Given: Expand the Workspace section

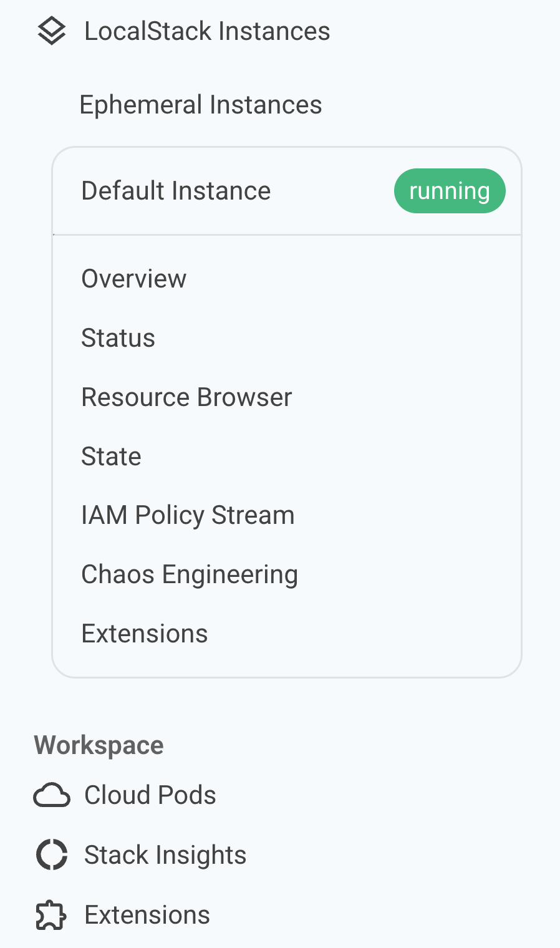Looking at the screenshot, I should 99,745.
